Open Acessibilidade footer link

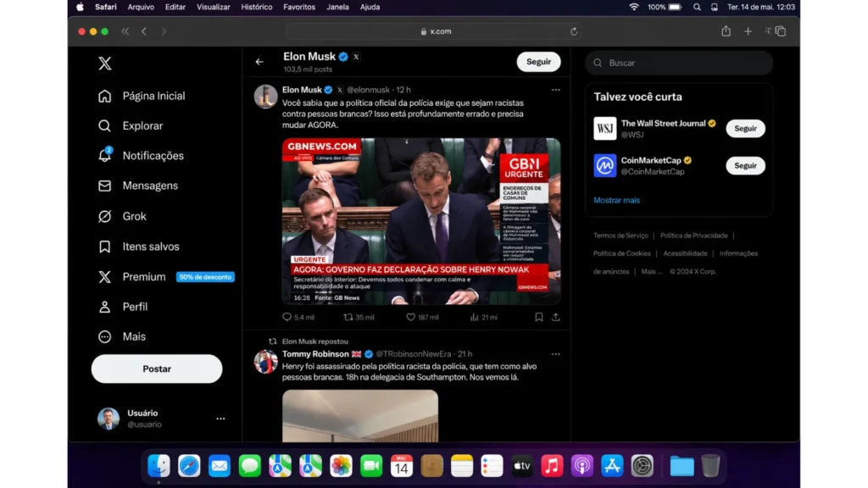point(685,253)
